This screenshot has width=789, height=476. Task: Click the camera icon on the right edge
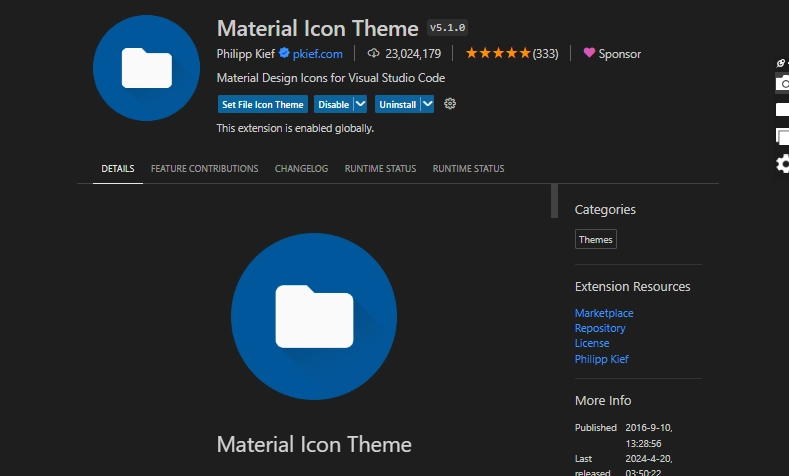782,83
